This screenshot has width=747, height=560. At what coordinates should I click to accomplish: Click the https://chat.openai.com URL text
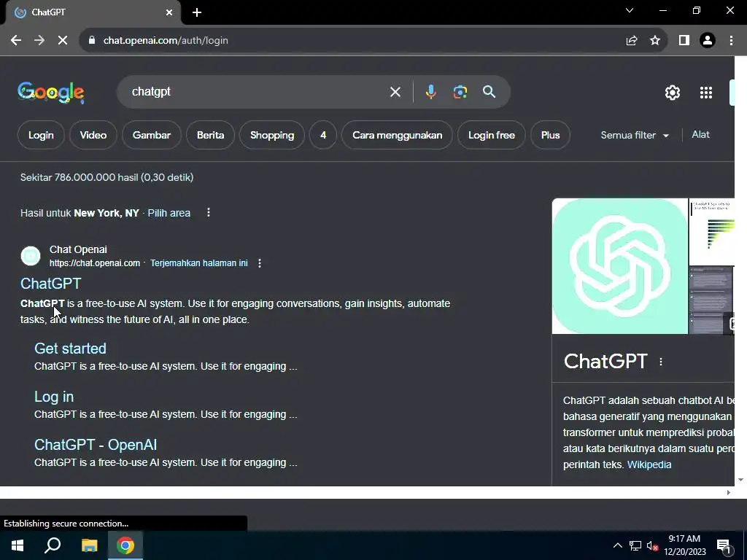click(x=95, y=262)
